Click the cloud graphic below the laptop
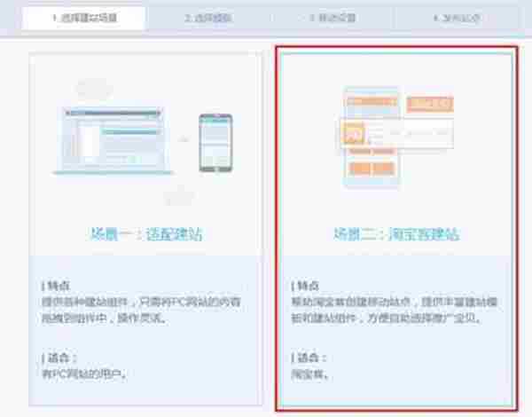The image size is (532, 417). [x=180, y=196]
